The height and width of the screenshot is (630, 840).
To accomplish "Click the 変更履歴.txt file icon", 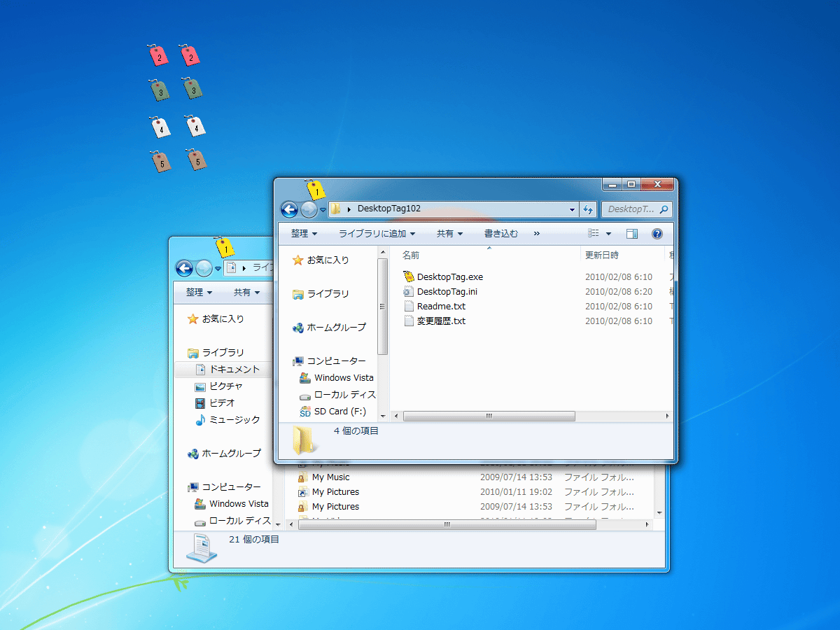I will click(409, 321).
